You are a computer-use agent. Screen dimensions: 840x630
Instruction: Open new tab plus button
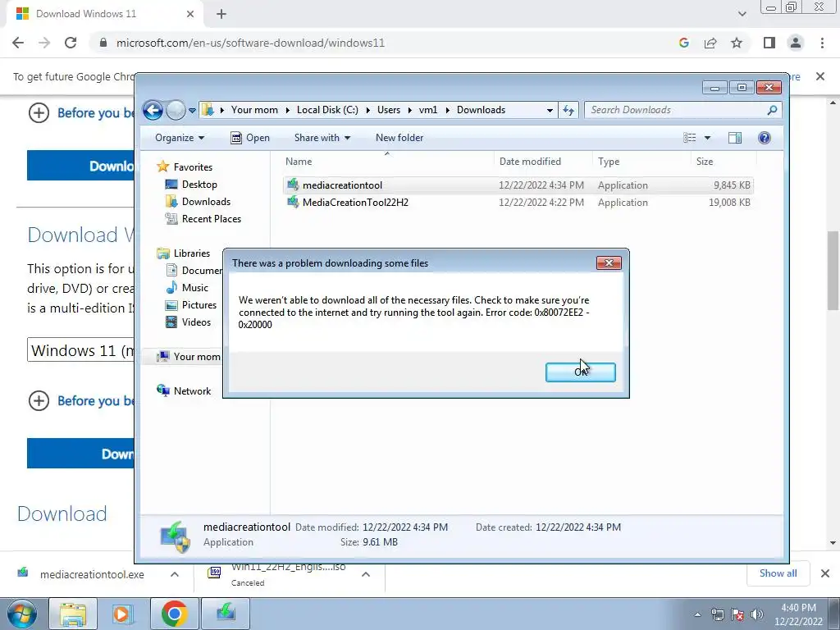tap(221, 14)
